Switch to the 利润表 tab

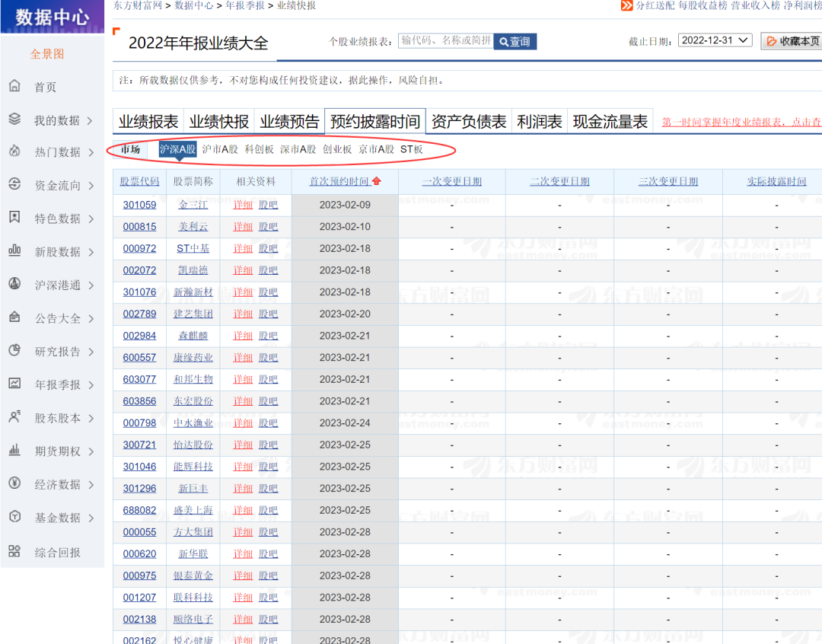click(540, 122)
